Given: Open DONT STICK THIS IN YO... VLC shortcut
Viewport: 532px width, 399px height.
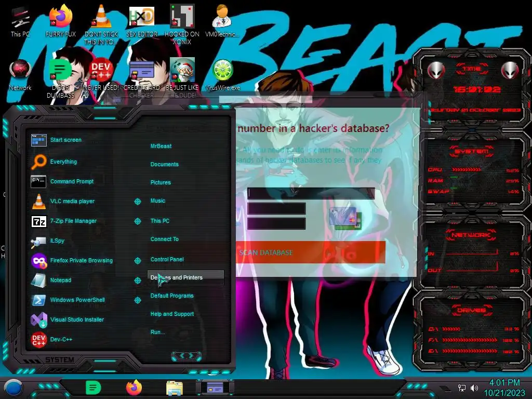Looking at the screenshot, I should 101,24.
